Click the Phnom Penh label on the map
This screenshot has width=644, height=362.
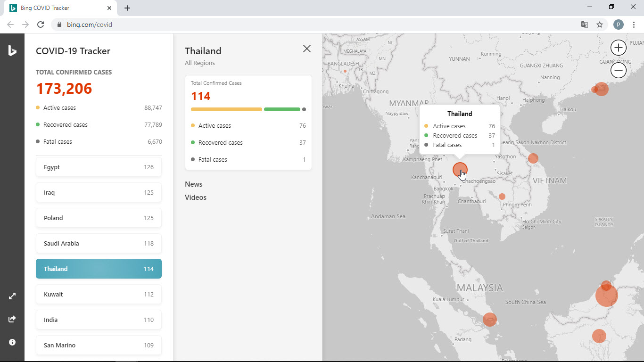click(517, 205)
